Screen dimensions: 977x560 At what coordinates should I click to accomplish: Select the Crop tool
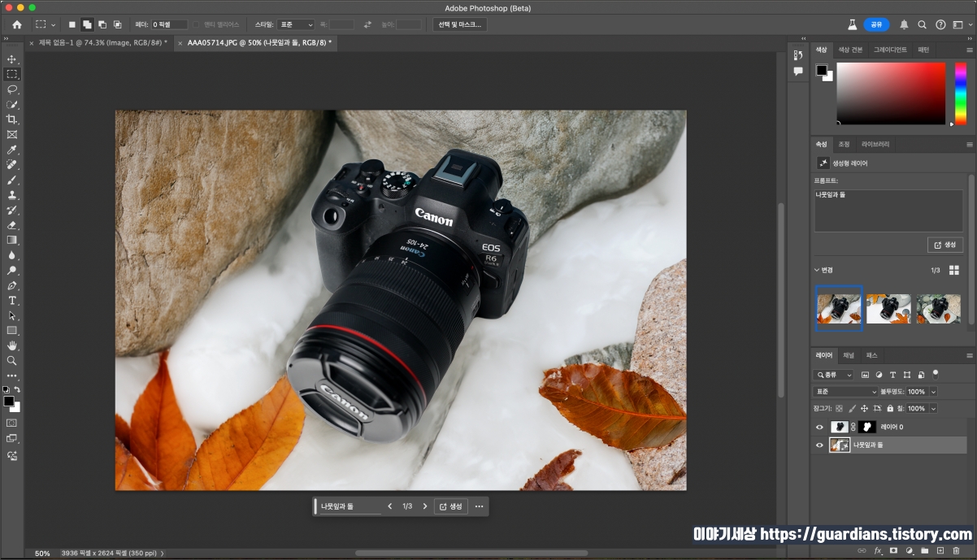(x=11, y=119)
